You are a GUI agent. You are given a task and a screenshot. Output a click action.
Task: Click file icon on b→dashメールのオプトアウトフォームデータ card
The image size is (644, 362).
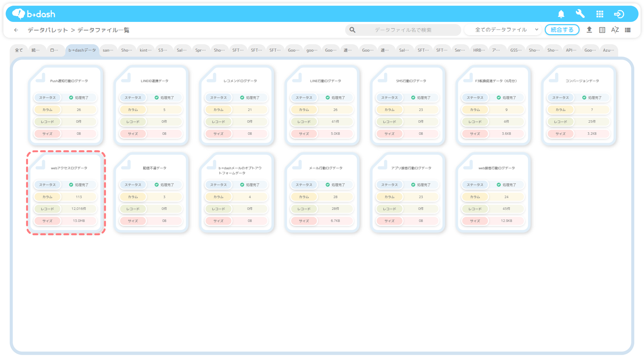coord(212,164)
